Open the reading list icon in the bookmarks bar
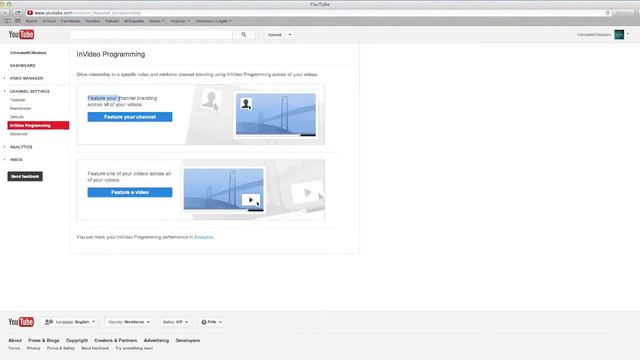 click(x=7, y=21)
